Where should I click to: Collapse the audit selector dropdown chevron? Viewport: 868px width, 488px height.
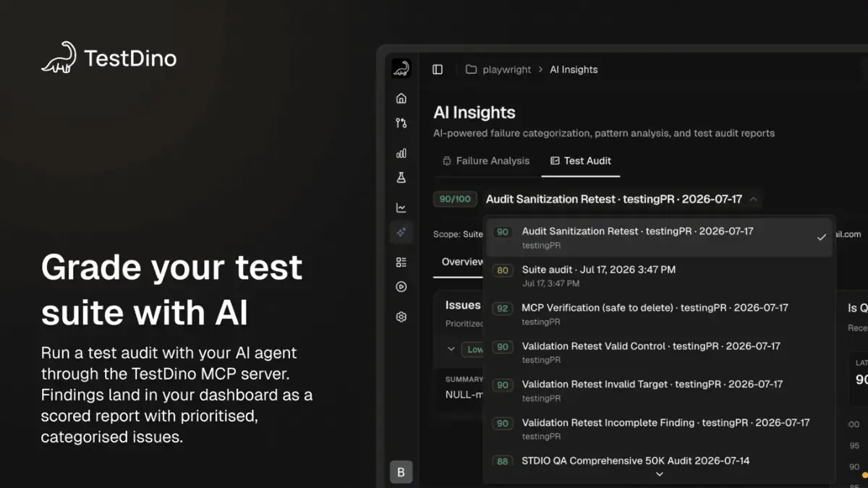click(753, 199)
